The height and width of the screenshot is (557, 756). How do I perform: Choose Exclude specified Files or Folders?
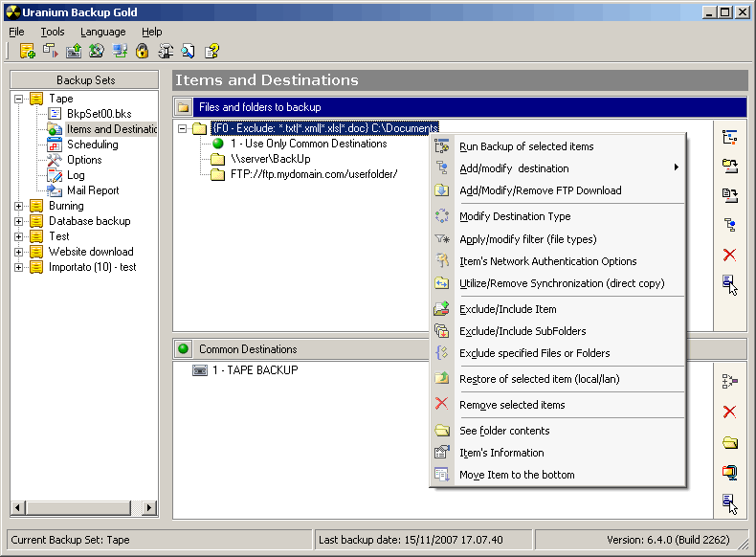click(558, 353)
